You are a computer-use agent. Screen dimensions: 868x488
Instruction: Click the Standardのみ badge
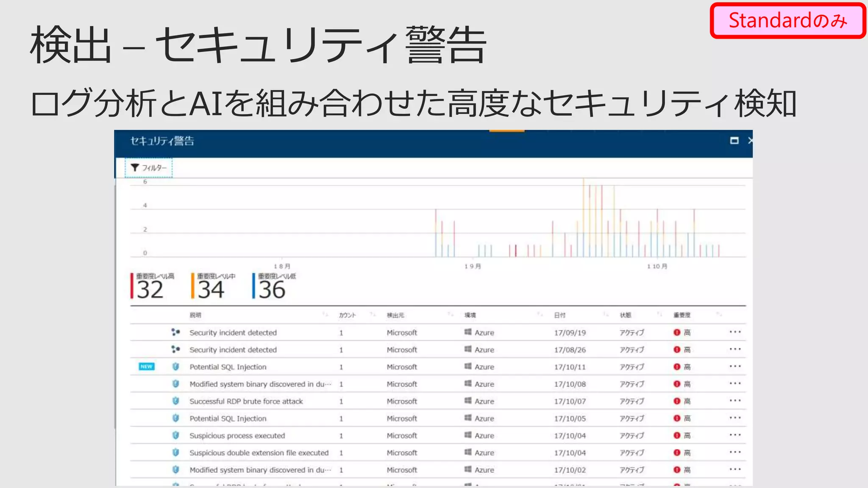coord(788,20)
